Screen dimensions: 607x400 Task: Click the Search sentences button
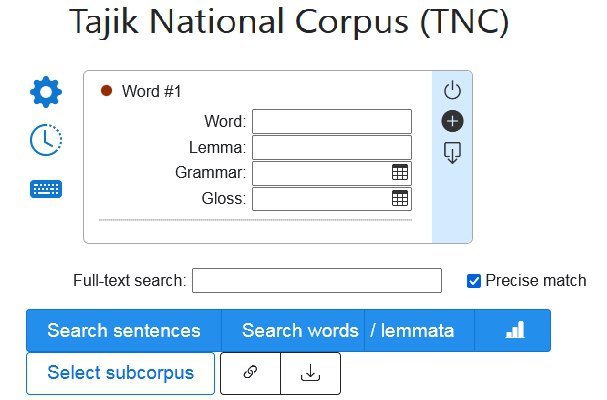124,330
